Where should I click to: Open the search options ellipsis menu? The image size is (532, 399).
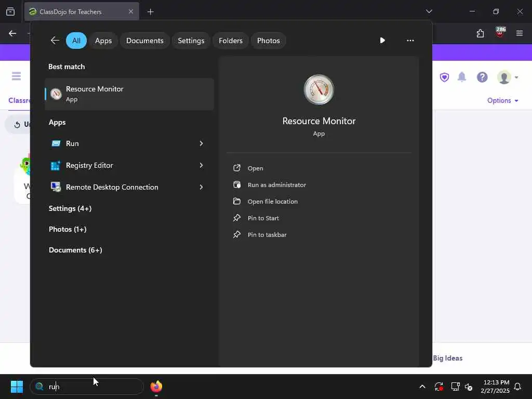(x=410, y=41)
